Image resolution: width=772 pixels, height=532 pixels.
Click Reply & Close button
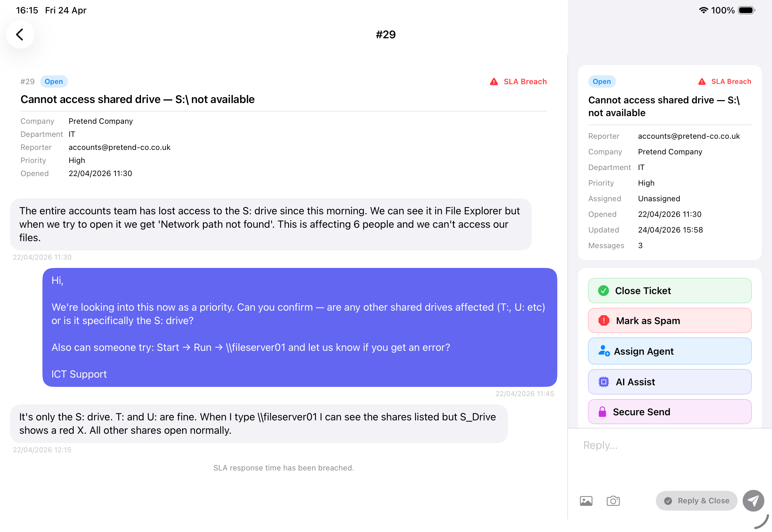click(696, 500)
